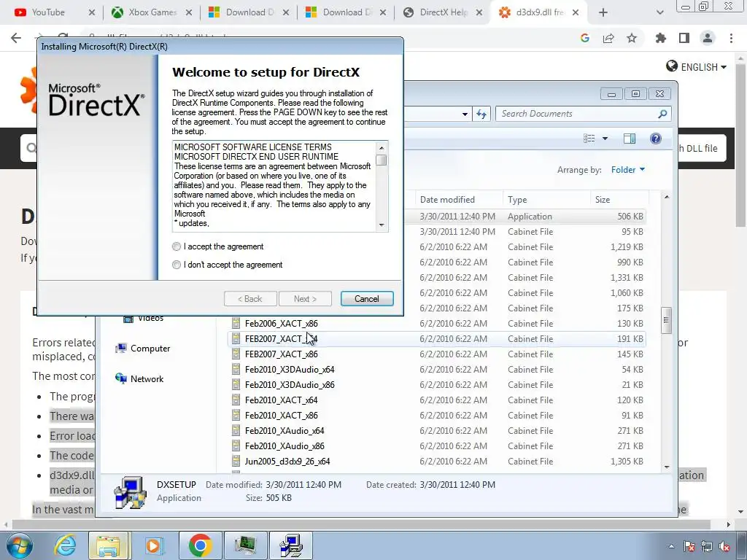Image resolution: width=747 pixels, height=560 pixels.
Task: Click the Google icon in address bar
Action: pos(585,39)
